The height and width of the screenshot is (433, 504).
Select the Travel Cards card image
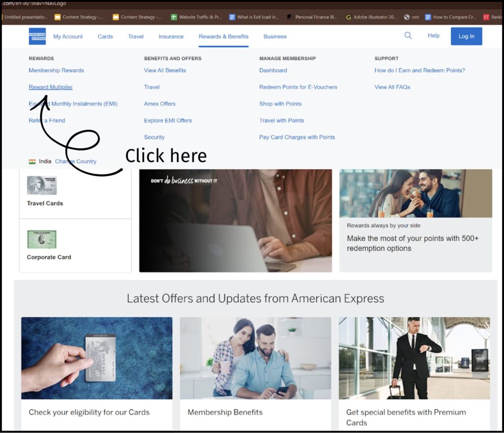tap(42, 186)
